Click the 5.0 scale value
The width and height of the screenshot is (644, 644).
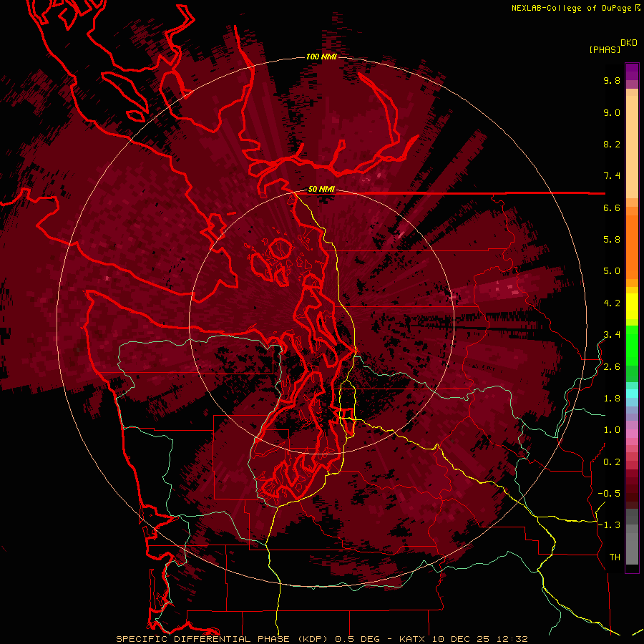[612, 271]
